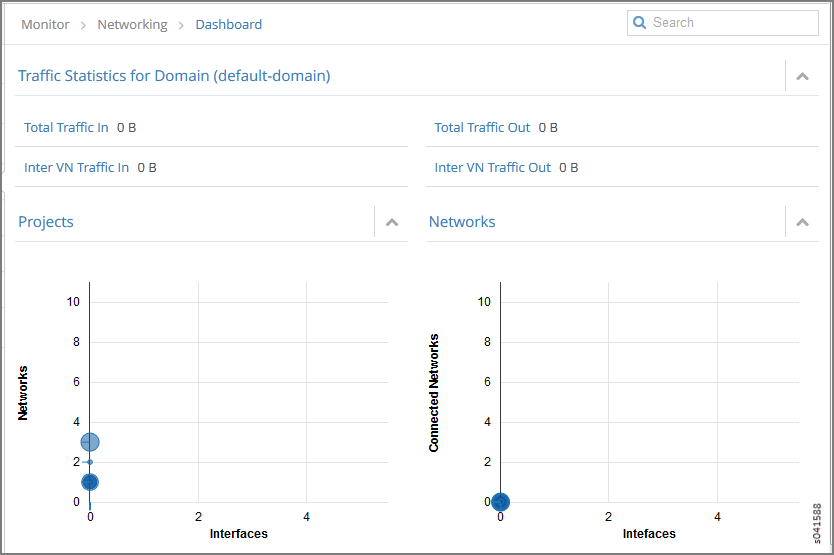Select the project bubble at 1 network
Image resolution: width=834 pixels, height=555 pixels.
click(90, 482)
